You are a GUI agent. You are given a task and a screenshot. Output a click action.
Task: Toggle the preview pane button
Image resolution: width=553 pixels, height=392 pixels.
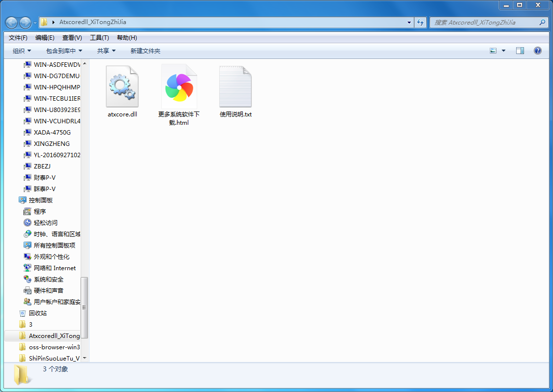coord(520,51)
